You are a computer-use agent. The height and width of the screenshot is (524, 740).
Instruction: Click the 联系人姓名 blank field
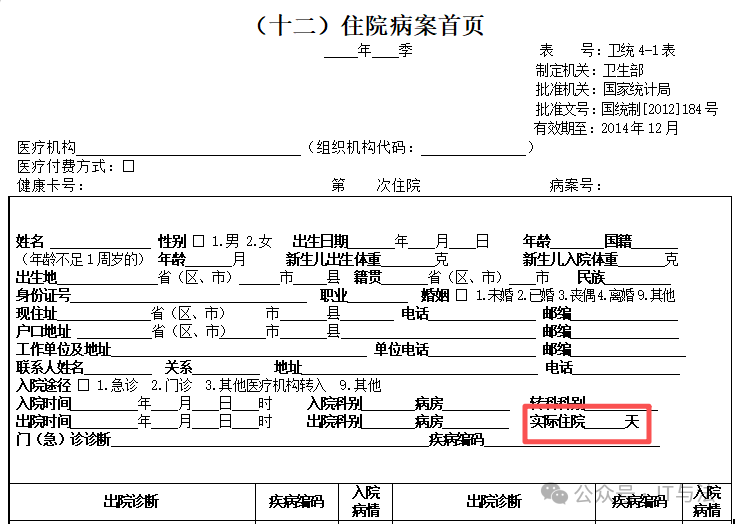coord(118,368)
